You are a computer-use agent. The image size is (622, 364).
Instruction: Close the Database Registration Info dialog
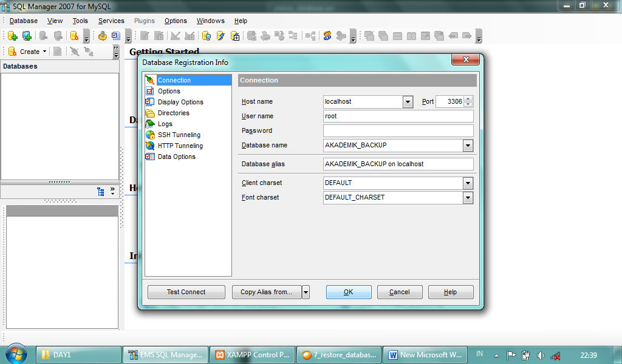466,59
